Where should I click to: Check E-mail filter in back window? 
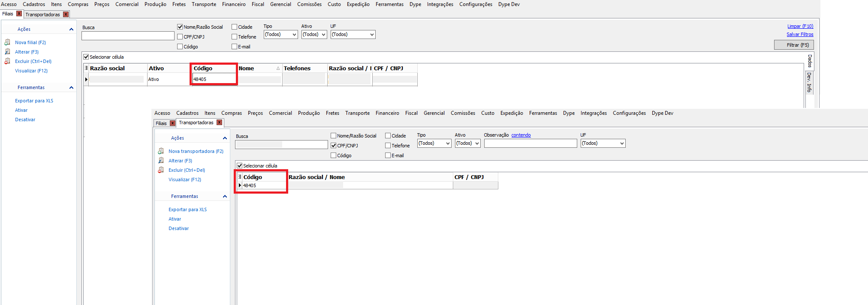coord(235,47)
